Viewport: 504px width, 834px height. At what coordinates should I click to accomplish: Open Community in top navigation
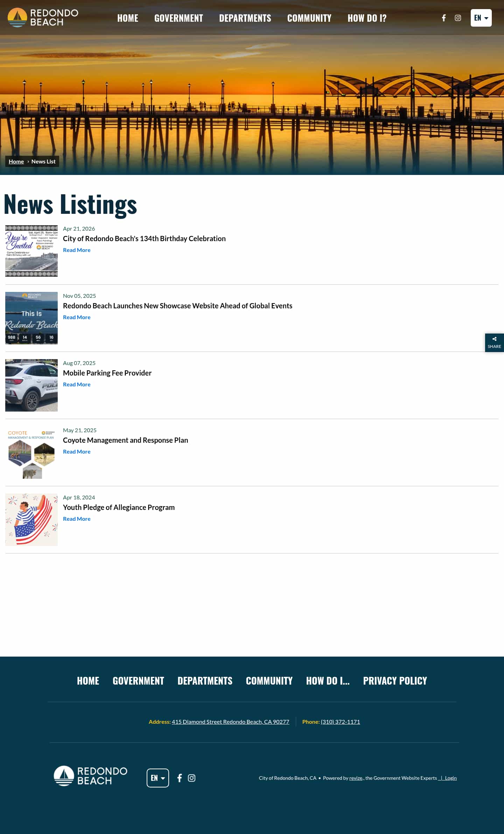coord(309,18)
